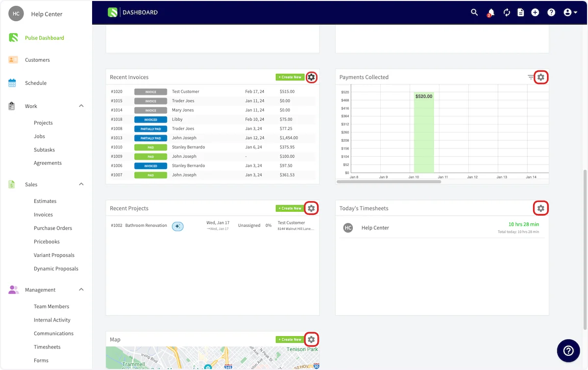The image size is (588, 370).
Task: Go to Customers in sidebar
Action: click(37, 60)
